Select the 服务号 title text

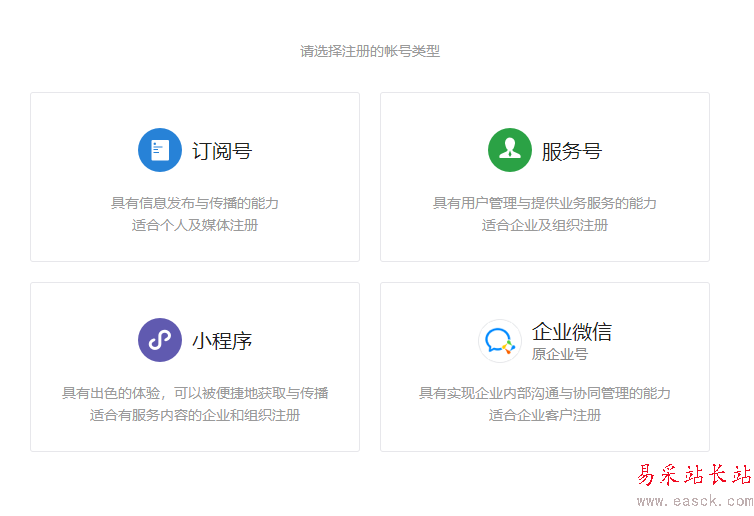pos(572,151)
